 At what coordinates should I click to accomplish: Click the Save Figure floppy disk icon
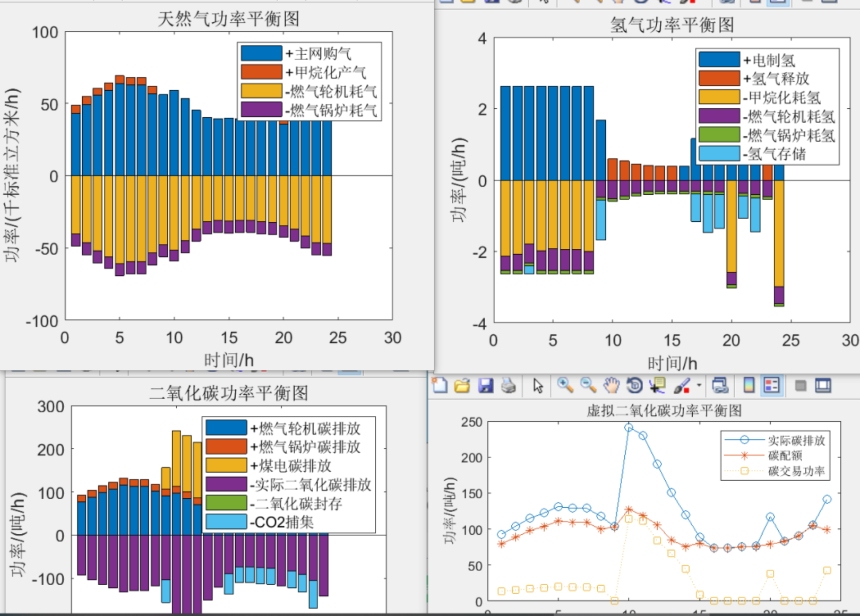click(486, 385)
